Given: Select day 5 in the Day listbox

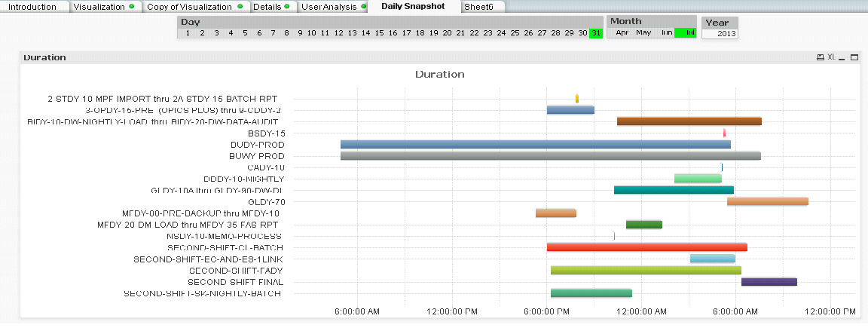Looking at the screenshot, I should pos(245,33).
